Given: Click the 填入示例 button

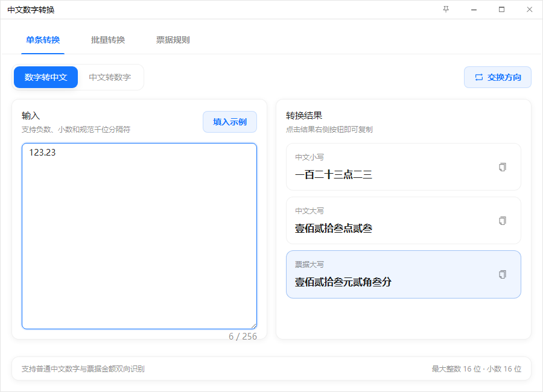Looking at the screenshot, I should 230,122.
